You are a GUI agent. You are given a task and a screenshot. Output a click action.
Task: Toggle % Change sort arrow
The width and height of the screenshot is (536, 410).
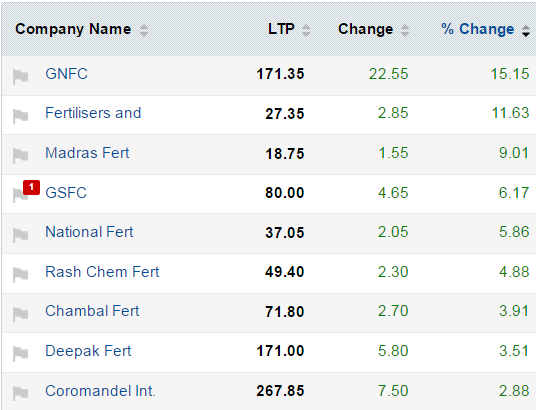(x=526, y=31)
